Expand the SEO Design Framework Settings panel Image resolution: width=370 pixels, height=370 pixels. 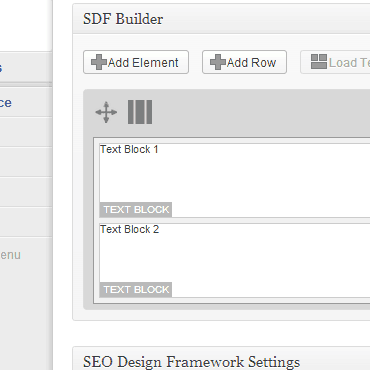point(221,359)
